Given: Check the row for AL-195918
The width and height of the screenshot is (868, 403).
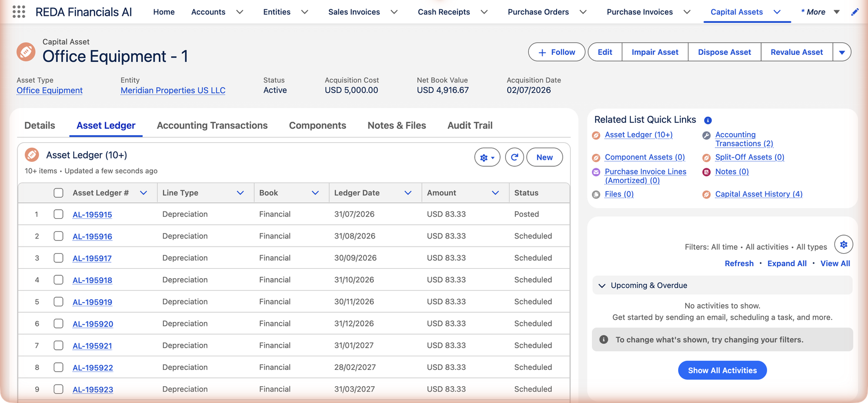Looking at the screenshot, I should tap(59, 280).
